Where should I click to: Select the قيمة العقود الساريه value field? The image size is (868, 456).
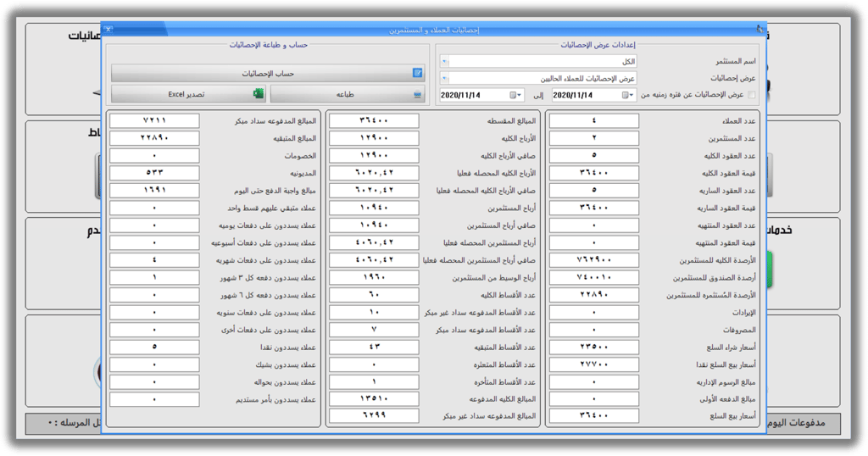tap(594, 208)
